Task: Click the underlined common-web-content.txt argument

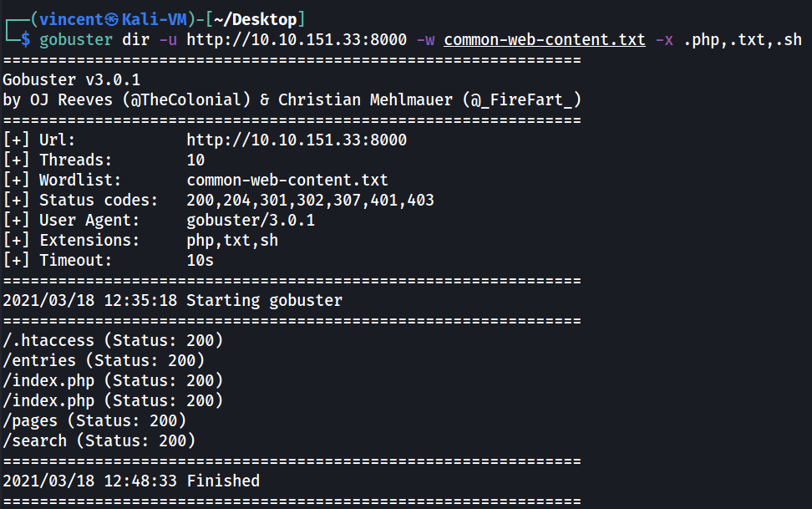Action: [545, 39]
